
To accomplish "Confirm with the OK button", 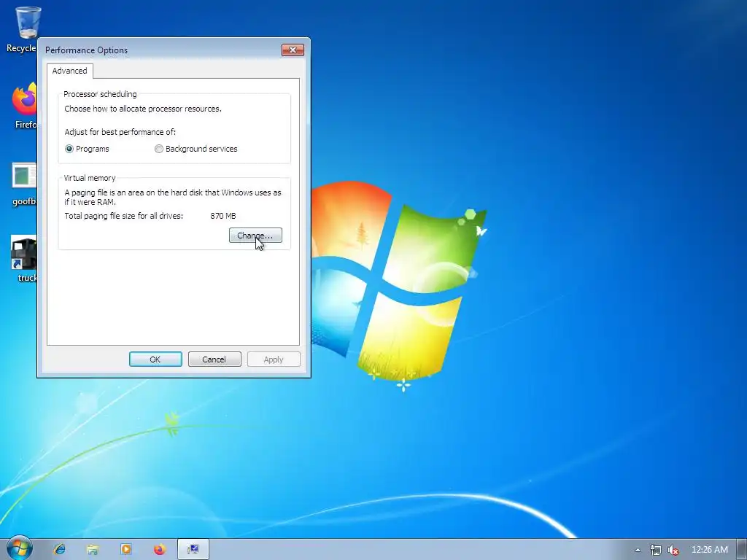I will point(155,359).
